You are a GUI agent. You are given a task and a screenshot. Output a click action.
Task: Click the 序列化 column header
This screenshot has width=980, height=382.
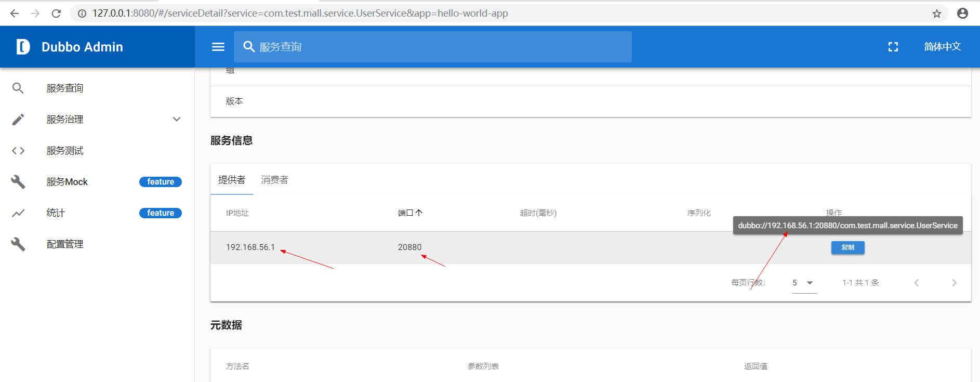pyautogui.click(x=699, y=213)
